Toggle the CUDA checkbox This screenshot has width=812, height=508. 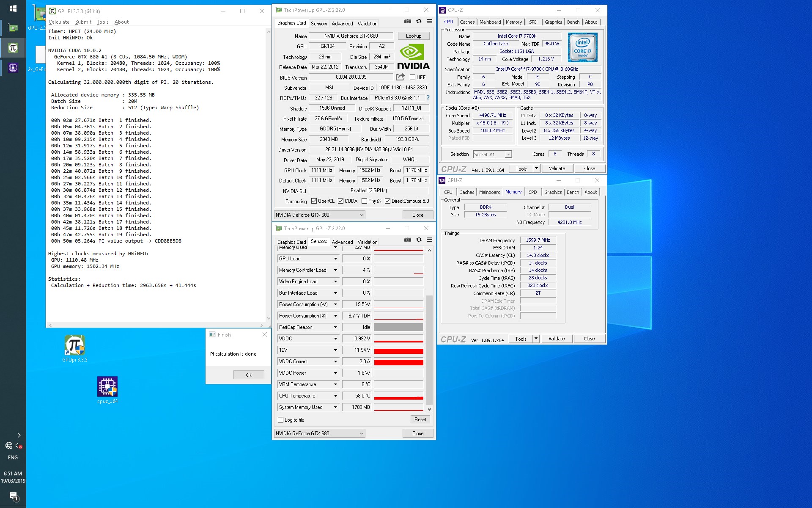tap(340, 201)
